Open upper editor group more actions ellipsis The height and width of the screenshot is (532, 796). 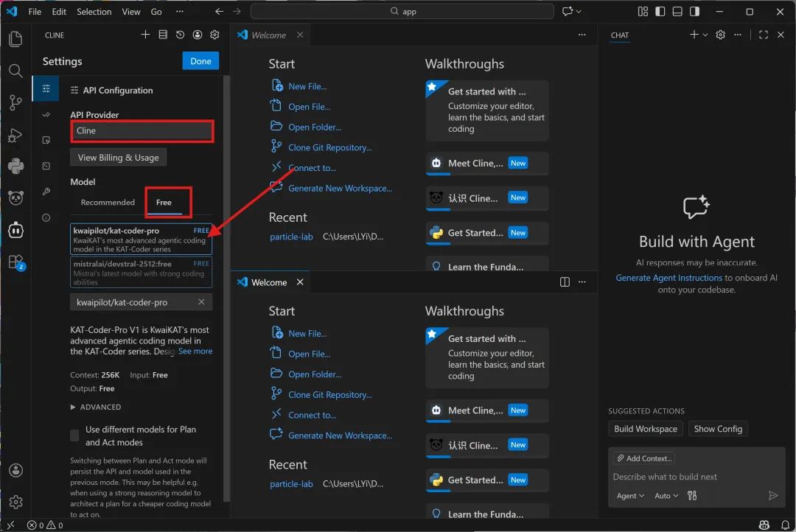[x=582, y=35]
